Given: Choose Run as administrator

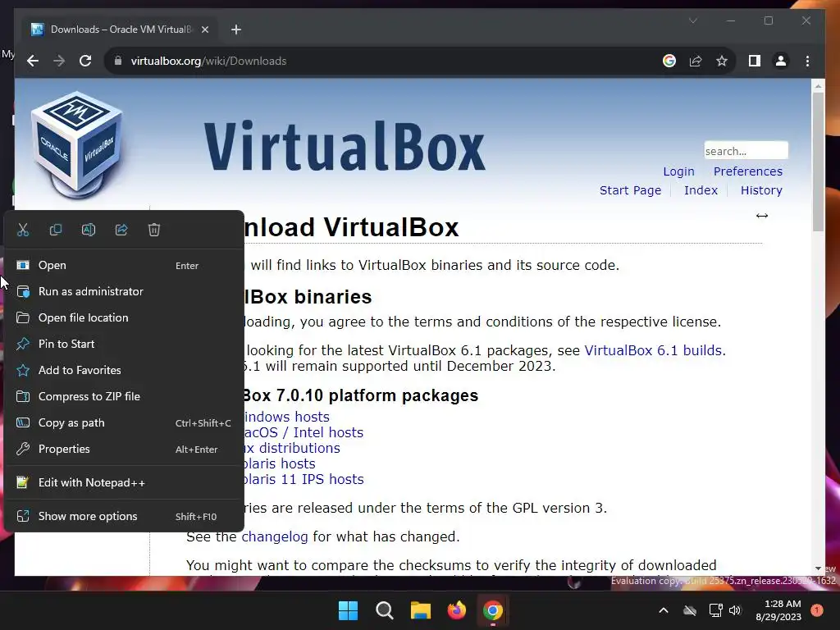Looking at the screenshot, I should (x=124, y=291).
